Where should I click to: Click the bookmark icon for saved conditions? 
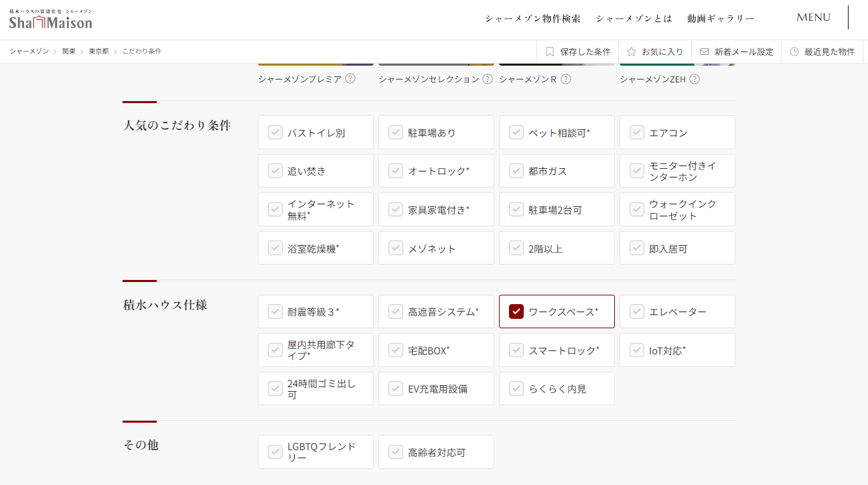point(550,52)
